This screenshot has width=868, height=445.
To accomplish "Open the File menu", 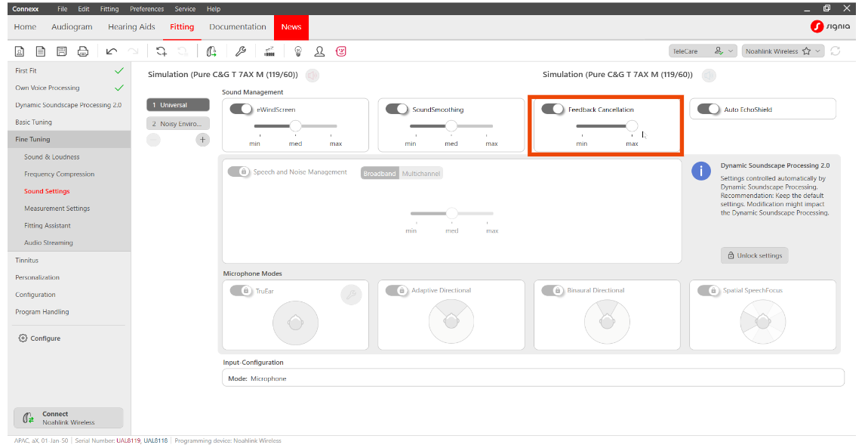I will 63,9.
